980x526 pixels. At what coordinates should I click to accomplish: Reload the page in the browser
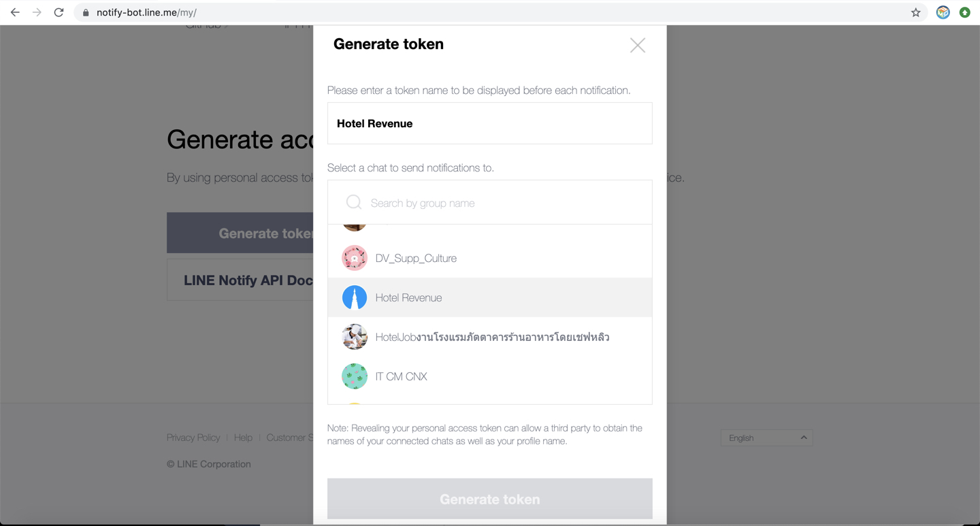pos(59,12)
